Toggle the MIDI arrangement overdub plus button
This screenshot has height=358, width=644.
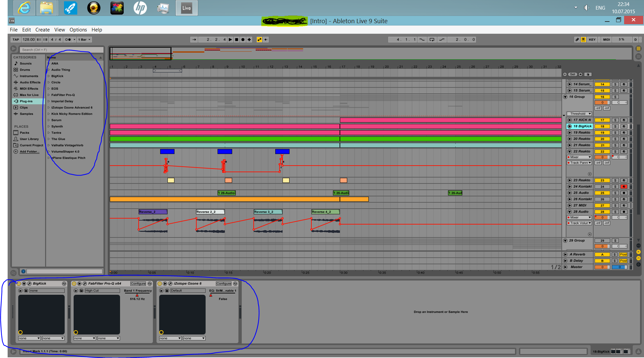pos(249,39)
